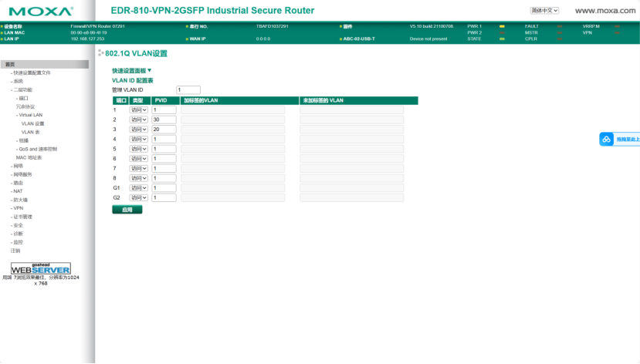Expand the 快速设置面板 quick setting panel
The width and height of the screenshot is (640, 364).
click(132, 70)
